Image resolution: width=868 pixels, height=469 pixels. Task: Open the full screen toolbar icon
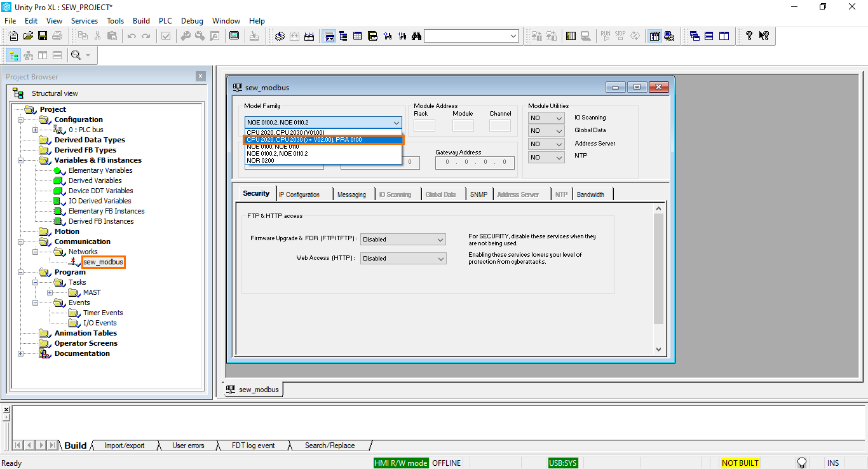point(234,36)
